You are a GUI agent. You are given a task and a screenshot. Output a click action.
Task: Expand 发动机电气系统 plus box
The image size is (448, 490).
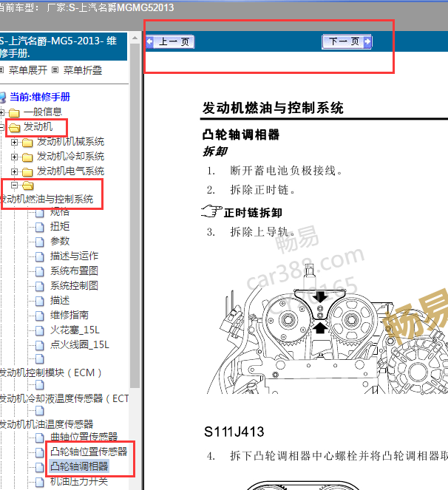(14, 171)
